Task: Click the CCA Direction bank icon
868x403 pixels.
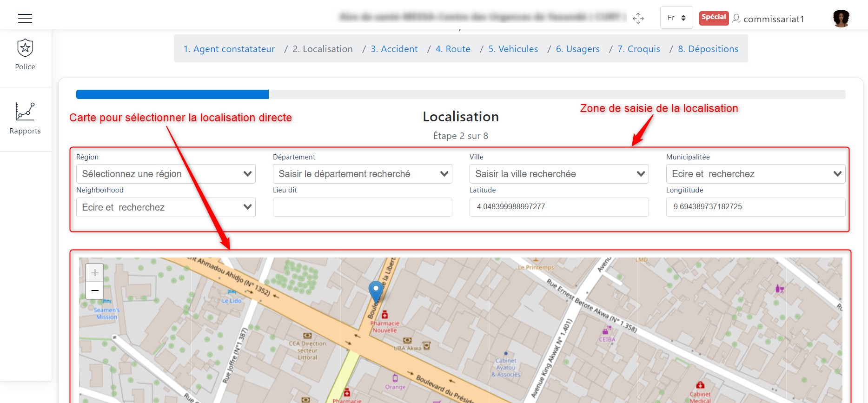Action: coord(307,336)
